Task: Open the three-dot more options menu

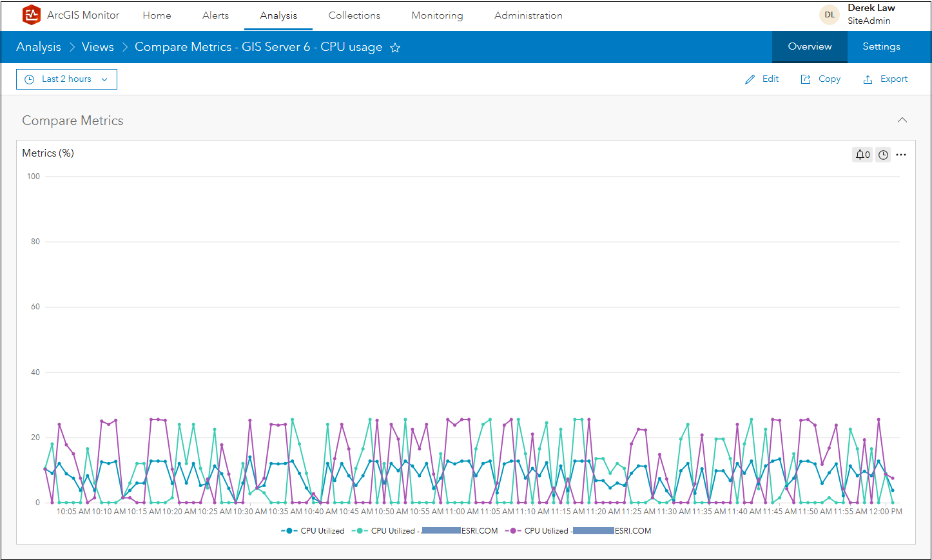Action: 901,155
